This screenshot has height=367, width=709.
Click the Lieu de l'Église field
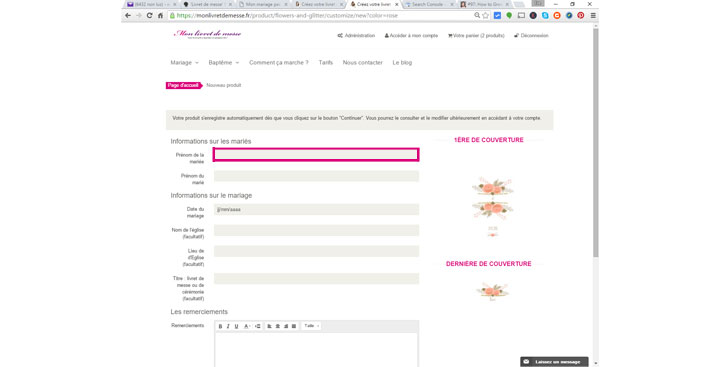click(x=316, y=251)
